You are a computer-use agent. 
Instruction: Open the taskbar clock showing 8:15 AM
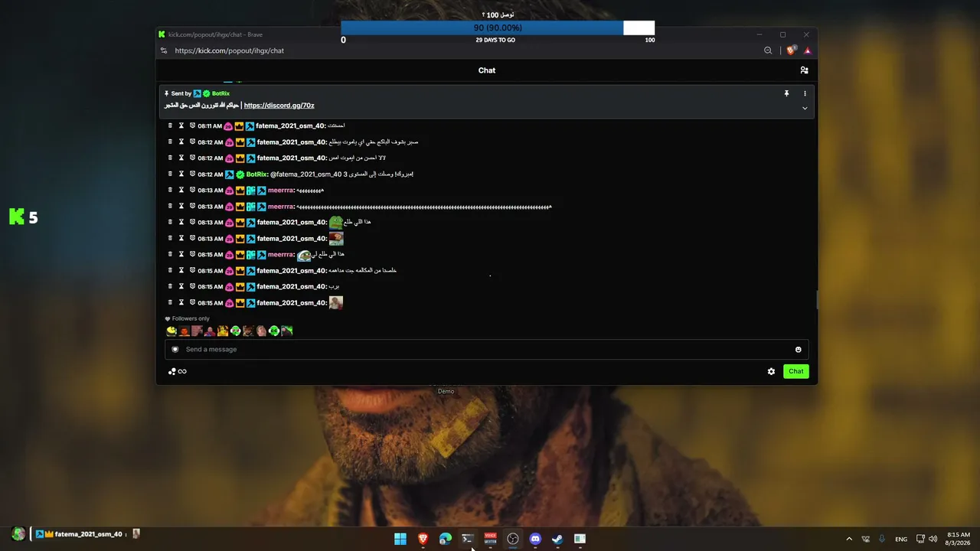[959, 539]
